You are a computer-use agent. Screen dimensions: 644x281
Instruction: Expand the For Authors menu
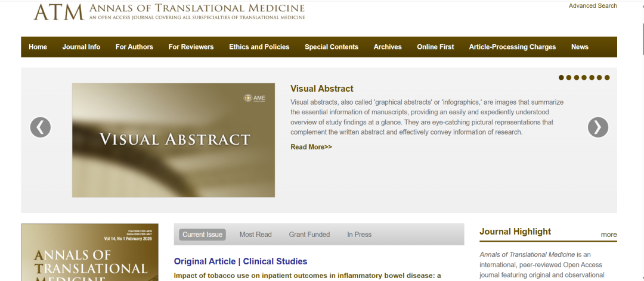tap(134, 47)
